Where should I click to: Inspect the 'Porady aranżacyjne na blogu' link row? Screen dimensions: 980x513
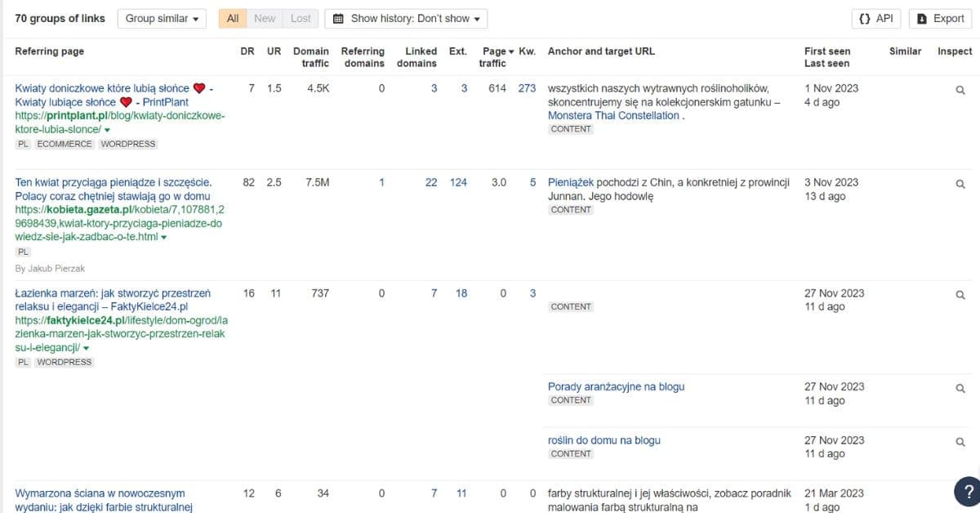(960, 389)
